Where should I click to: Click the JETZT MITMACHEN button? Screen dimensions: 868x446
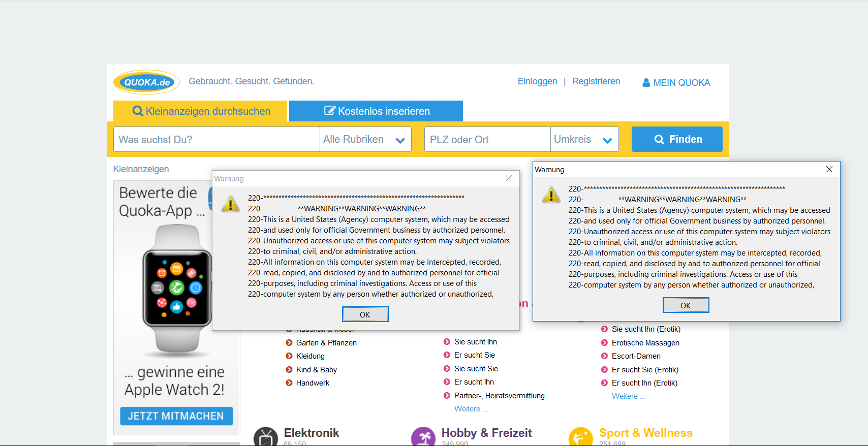(x=176, y=416)
